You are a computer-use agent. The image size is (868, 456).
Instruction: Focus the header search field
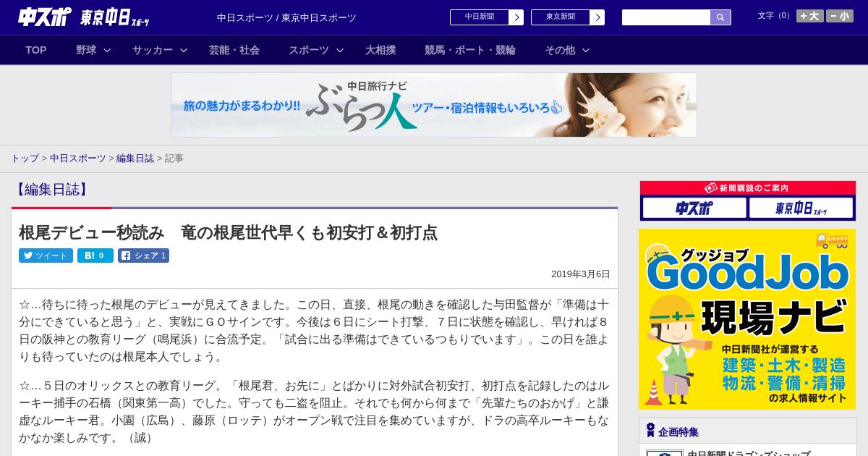[666, 17]
